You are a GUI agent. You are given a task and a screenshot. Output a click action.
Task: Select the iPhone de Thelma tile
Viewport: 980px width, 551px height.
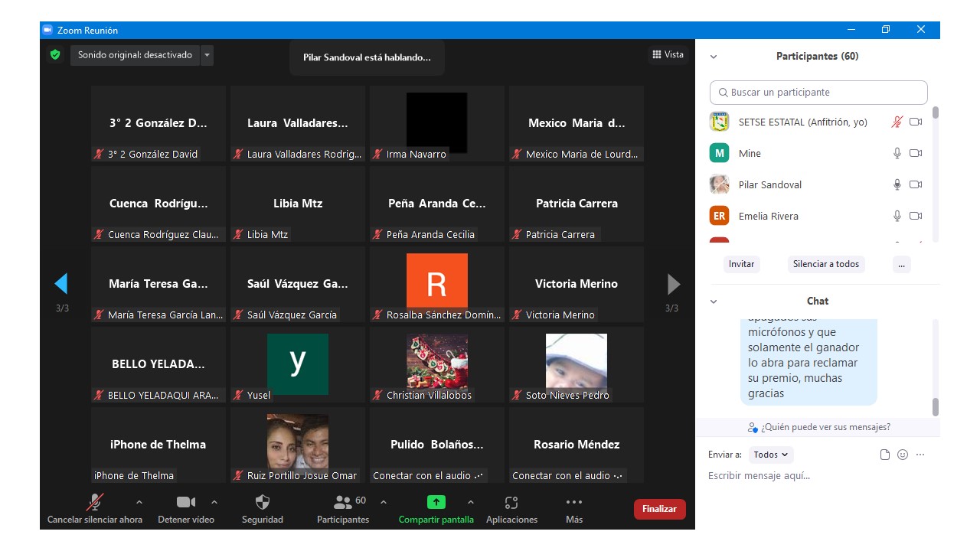(158, 445)
